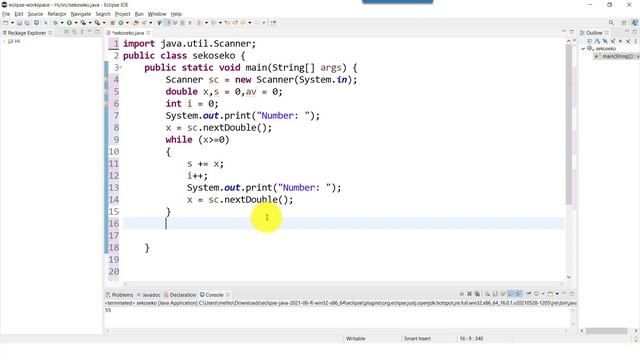
Task: Toggle Hide Fields in Outline toolbar
Action: tap(604, 41)
